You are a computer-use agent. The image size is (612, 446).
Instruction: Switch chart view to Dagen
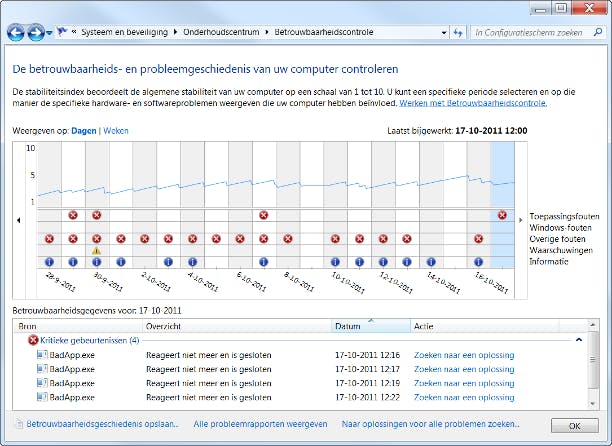(84, 131)
